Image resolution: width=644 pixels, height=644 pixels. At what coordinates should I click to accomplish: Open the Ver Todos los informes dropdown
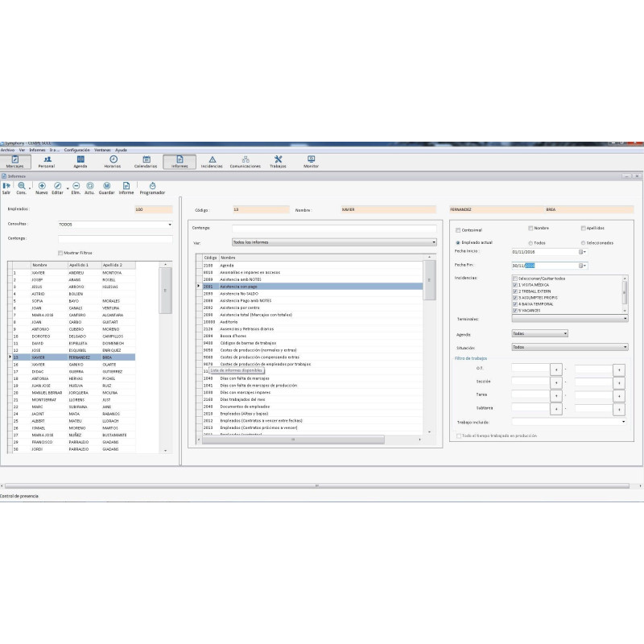tap(334, 242)
